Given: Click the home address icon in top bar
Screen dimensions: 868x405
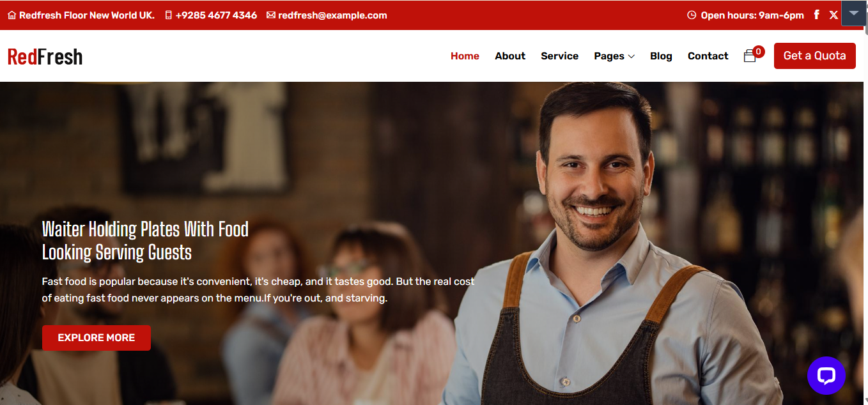Looking at the screenshot, I should coord(12,15).
